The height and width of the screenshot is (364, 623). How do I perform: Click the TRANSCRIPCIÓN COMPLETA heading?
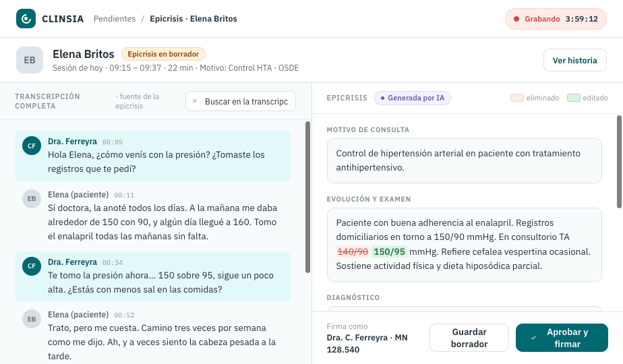[47, 101]
